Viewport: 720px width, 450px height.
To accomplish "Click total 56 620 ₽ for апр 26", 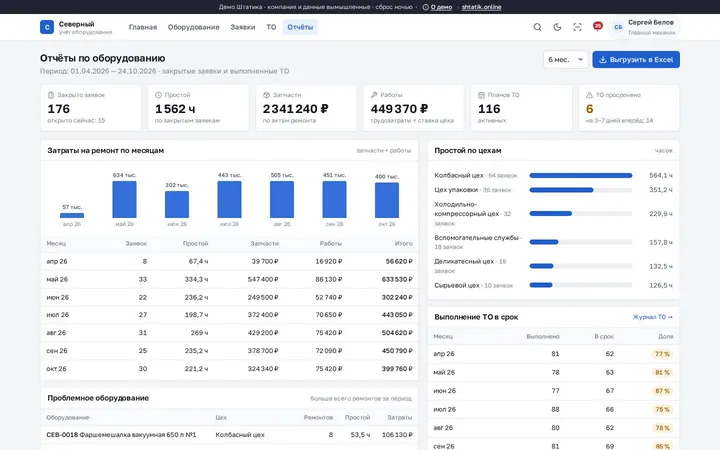I will tap(399, 261).
